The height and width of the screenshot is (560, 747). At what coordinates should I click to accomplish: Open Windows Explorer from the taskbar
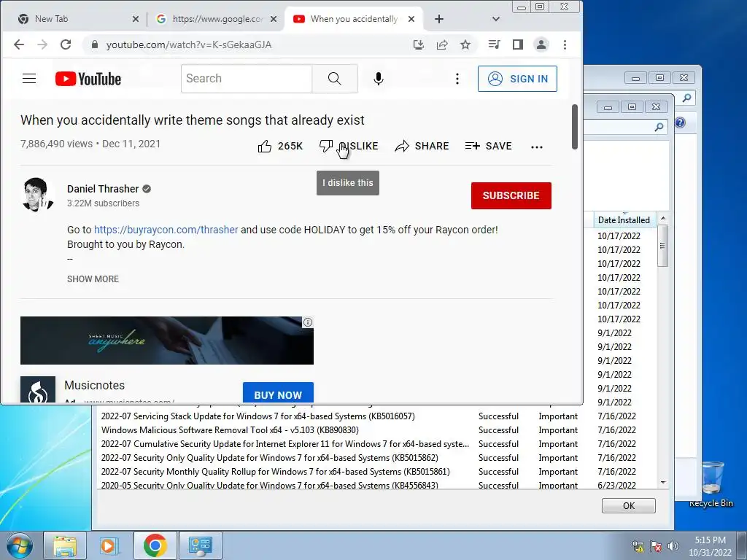pyautogui.click(x=65, y=545)
